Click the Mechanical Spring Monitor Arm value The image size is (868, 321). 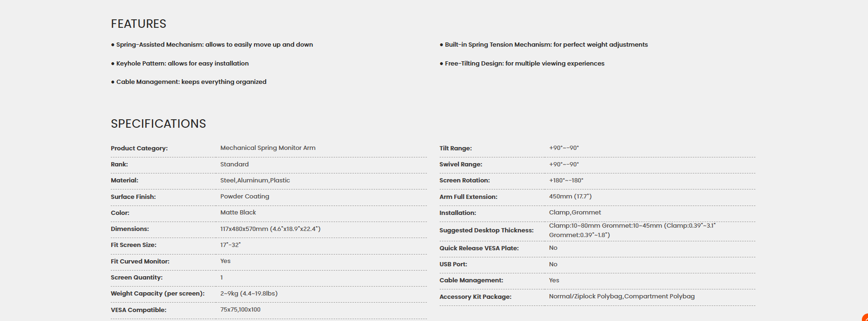[268, 148]
